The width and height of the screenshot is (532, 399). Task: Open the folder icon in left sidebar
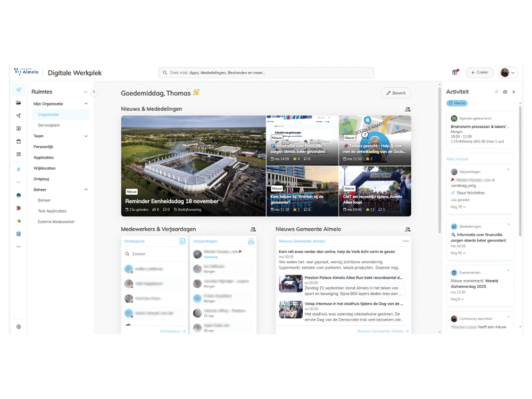pyautogui.click(x=19, y=103)
